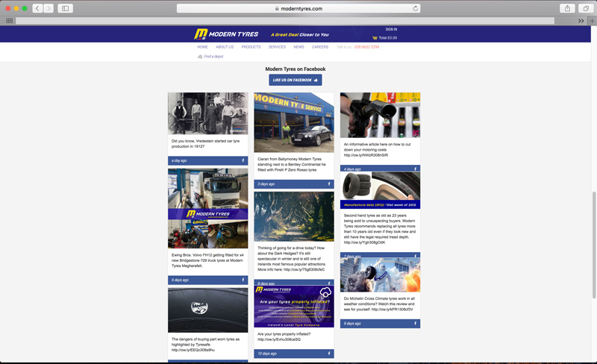Open the PRODUCTS menu item
Screen dimensions: 597x364
251,47
